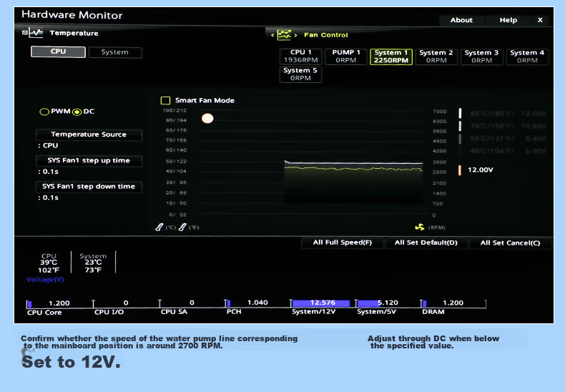This screenshot has height=392, width=565.
Task: Select the PWM radio button
Action: coord(44,112)
